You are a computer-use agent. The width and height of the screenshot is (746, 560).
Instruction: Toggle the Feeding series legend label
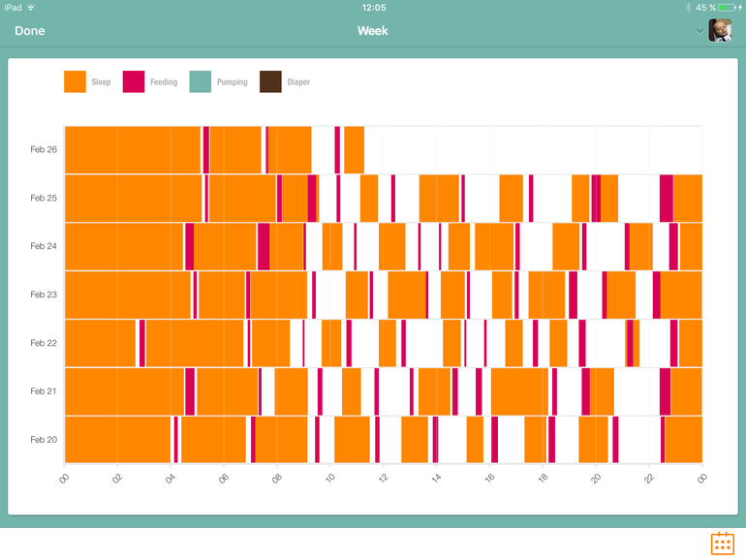point(164,82)
